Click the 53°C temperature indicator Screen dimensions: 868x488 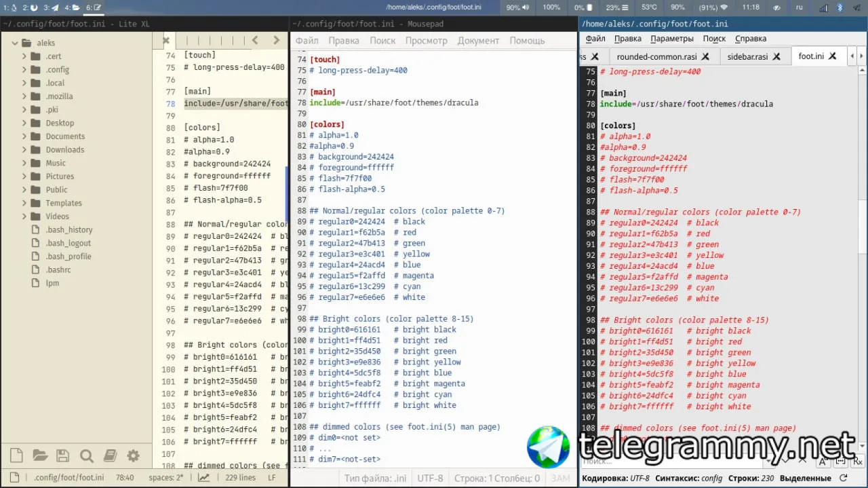649,7
